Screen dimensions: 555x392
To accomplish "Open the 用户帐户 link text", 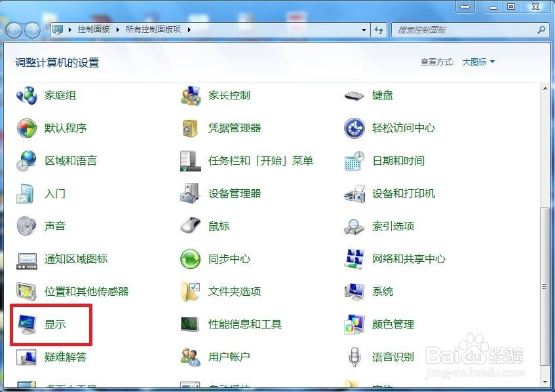I will (229, 357).
